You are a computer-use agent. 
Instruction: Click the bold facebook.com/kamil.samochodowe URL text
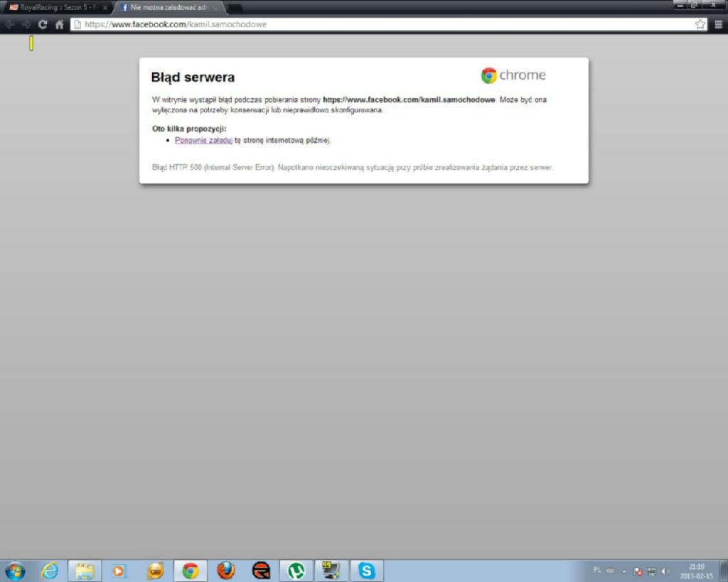(409, 99)
